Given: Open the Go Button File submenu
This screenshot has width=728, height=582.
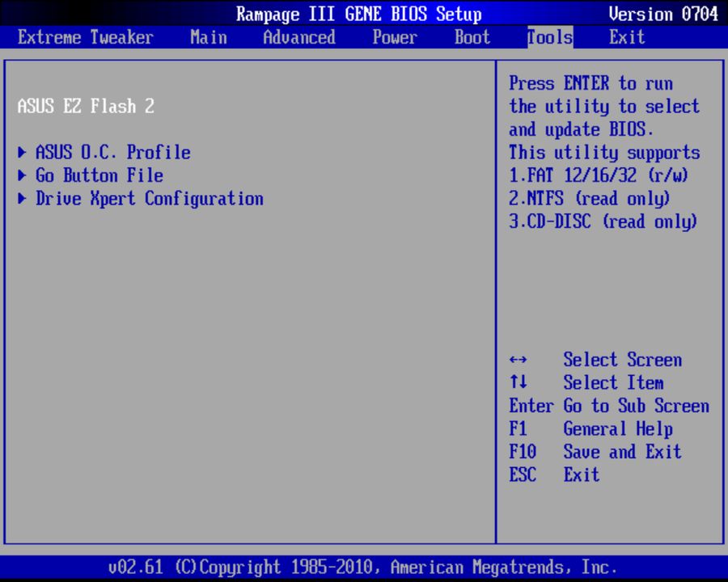Looking at the screenshot, I should coord(99,175).
